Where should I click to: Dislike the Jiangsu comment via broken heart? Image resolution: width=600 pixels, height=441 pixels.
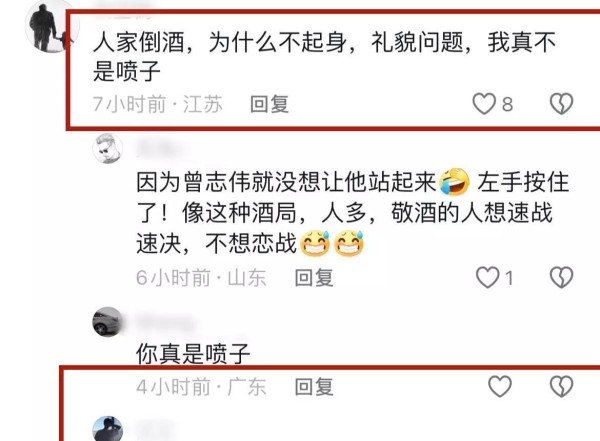(561, 104)
